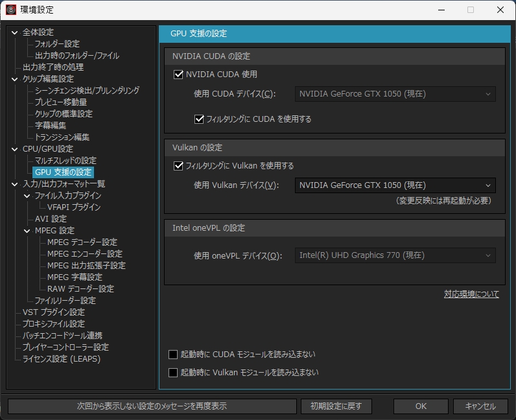Select クリップの標準設定 in the tree
This screenshot has height=420, width=516.
64,114
